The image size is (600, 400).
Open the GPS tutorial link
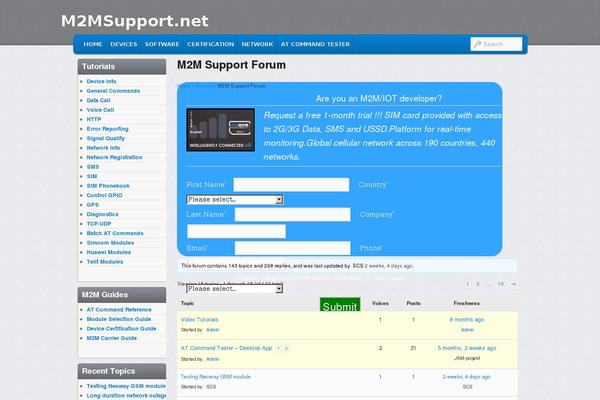(93, 205)
